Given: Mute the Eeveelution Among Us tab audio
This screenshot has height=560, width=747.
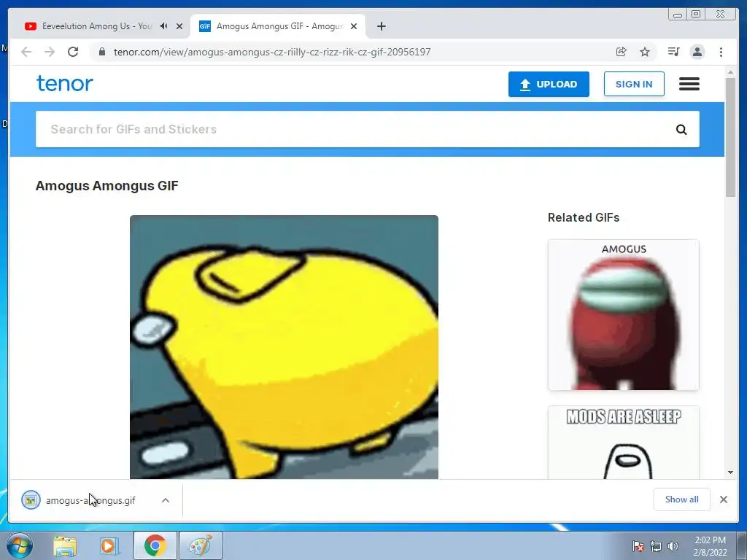Looking at the screenshot, I should (164, 26).
